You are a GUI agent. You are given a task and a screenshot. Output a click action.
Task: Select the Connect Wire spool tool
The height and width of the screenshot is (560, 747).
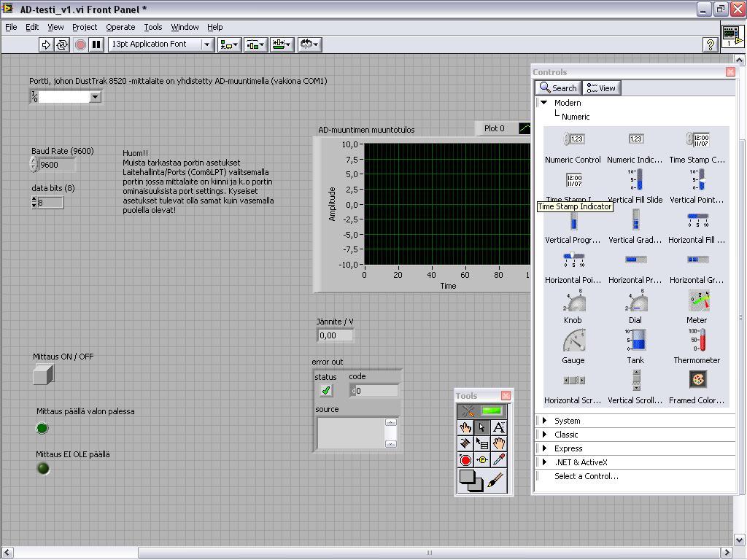pyautogui.click(x=465, y=444)
